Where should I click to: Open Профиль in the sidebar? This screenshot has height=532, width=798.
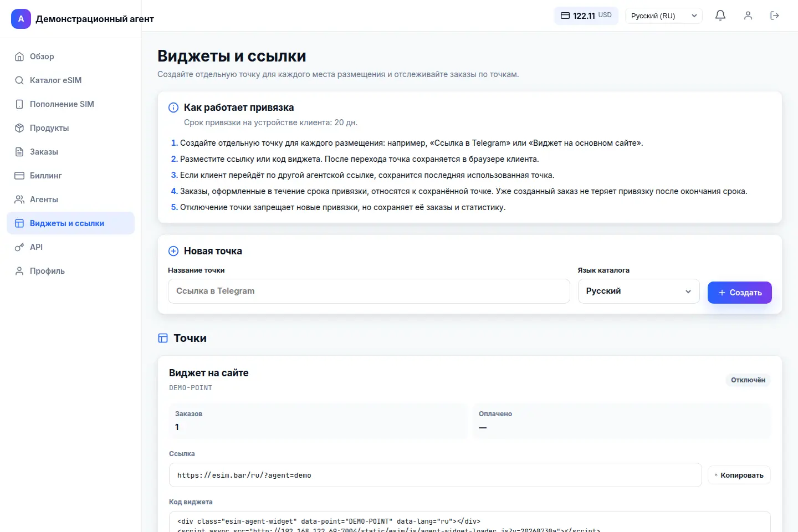pyautogui.click(x=70, y=271)
